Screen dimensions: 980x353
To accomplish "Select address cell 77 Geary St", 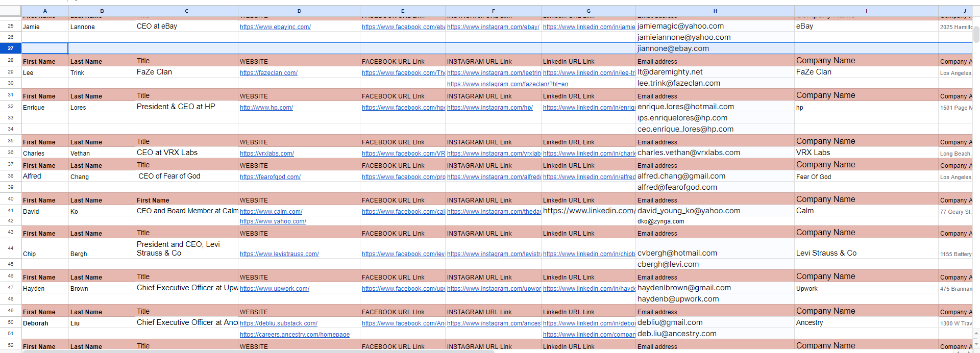I will 955,212.
